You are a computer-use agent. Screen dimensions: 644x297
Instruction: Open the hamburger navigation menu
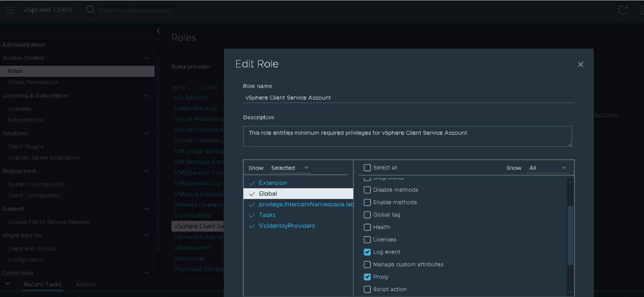[x=10, y=10]
